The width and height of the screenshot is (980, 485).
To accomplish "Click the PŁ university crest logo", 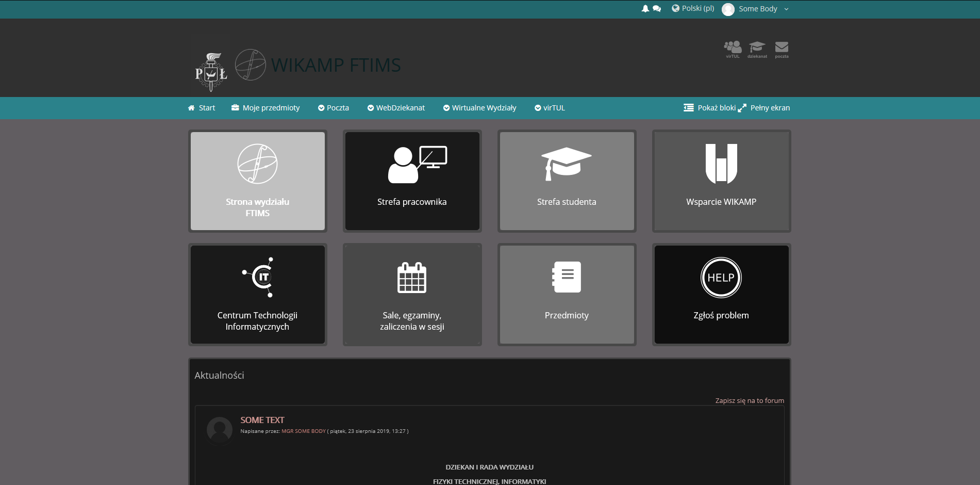I will tap(211, 72).
